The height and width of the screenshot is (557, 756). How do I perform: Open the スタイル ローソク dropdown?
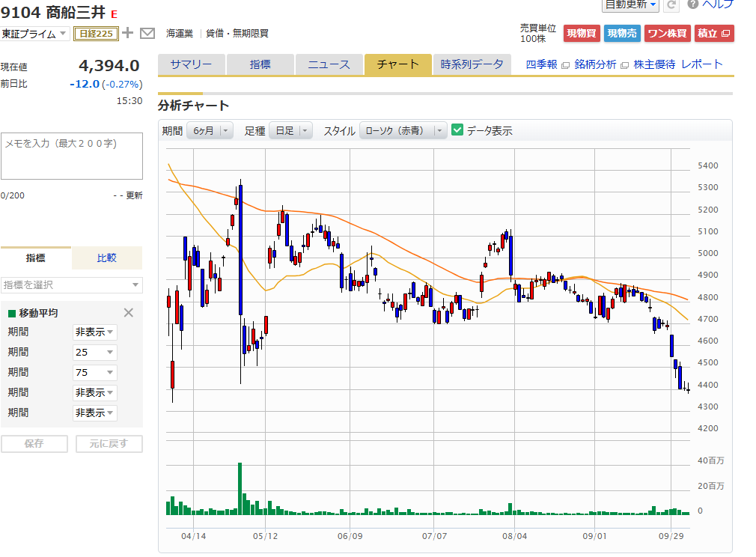pos(403,130)
